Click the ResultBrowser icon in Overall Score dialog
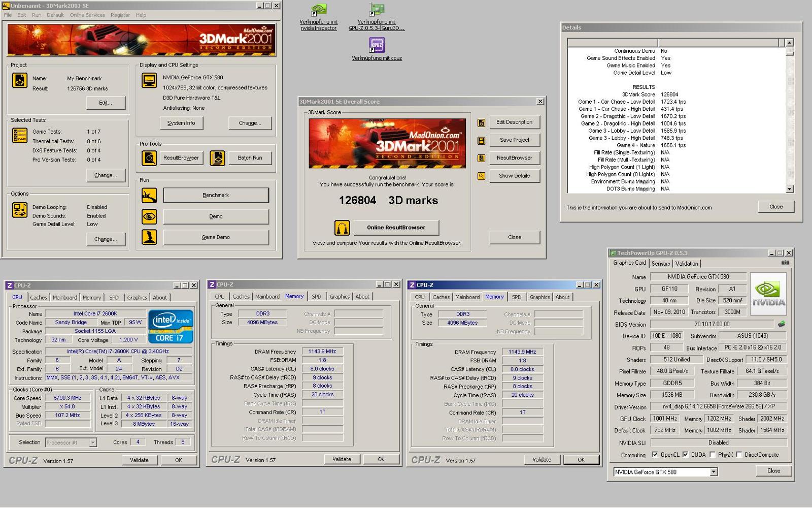 (x=481, y=158)
